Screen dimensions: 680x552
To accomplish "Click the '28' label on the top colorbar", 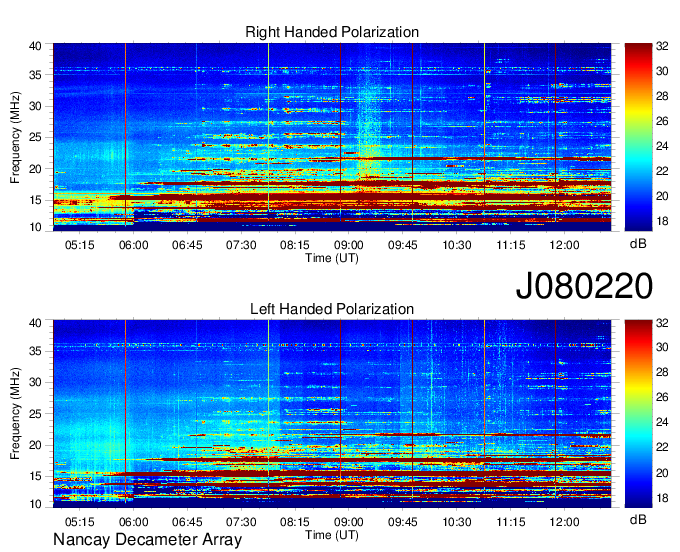I will 662,96.
